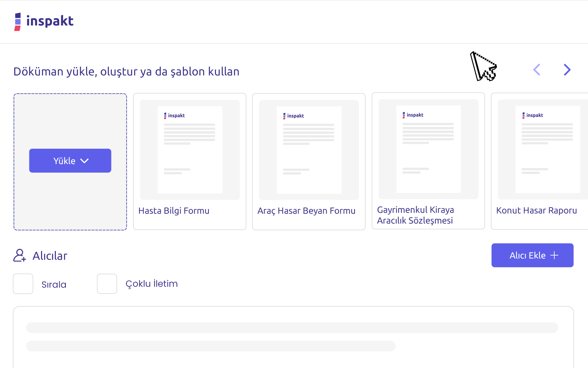Click the add-recipient person icon beside Alıcılar
This screenshot has height=368, width=588.
(x=19, y=255)
